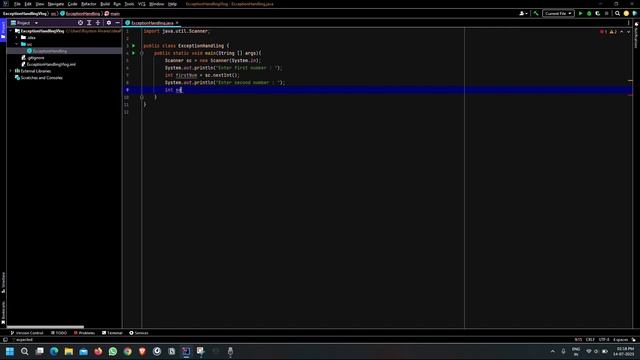Click the warning count indicator
Screen dimensions: 640x360
tap(613, 32)
